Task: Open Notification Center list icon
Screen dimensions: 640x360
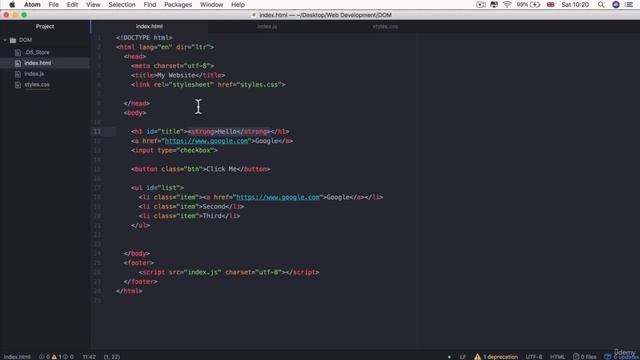Action: coord(629,5)
